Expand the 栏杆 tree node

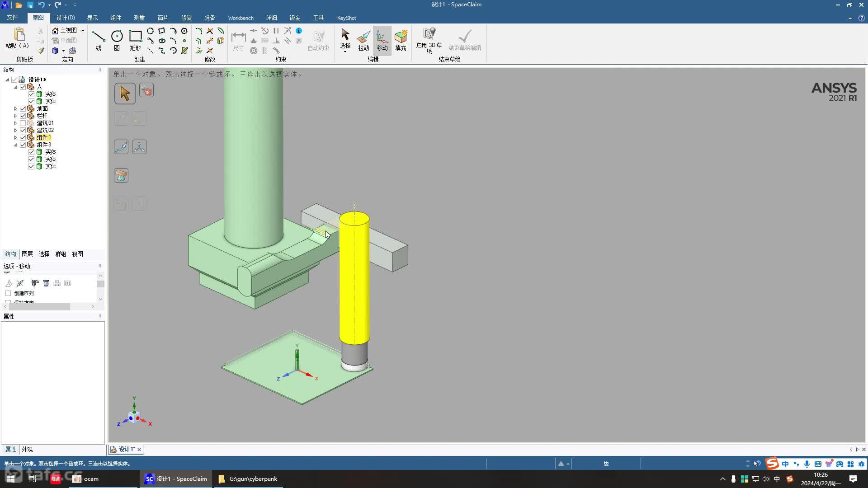click(15, 116)
